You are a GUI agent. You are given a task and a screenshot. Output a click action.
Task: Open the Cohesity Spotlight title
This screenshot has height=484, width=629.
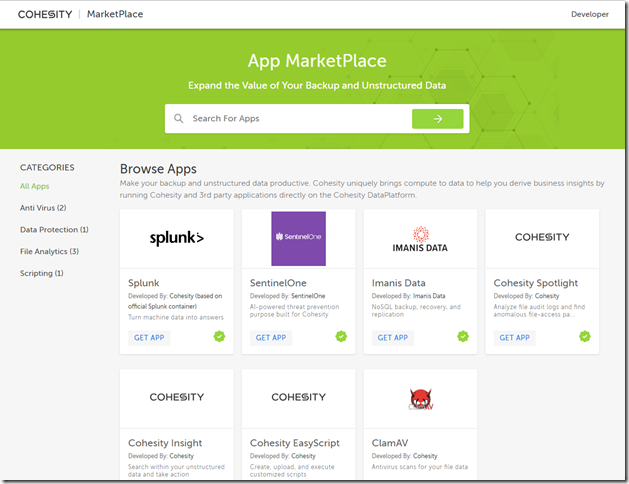pos(536,283)
